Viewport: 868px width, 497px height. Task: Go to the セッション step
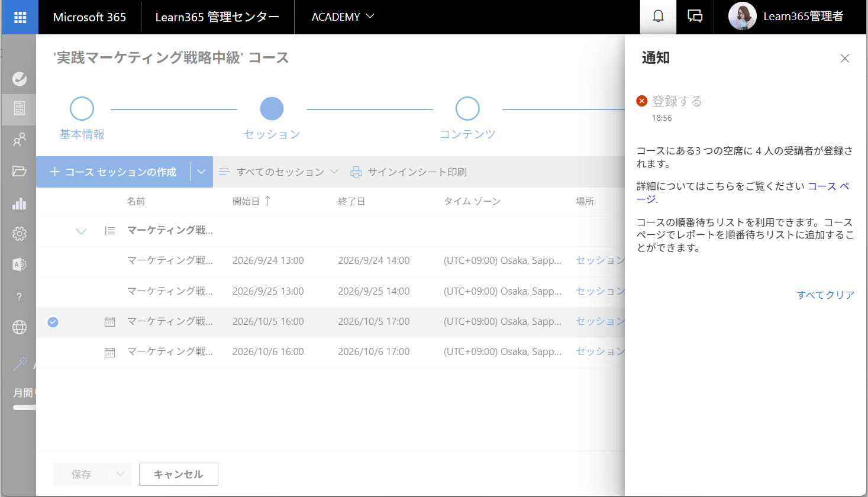[272, 119]
